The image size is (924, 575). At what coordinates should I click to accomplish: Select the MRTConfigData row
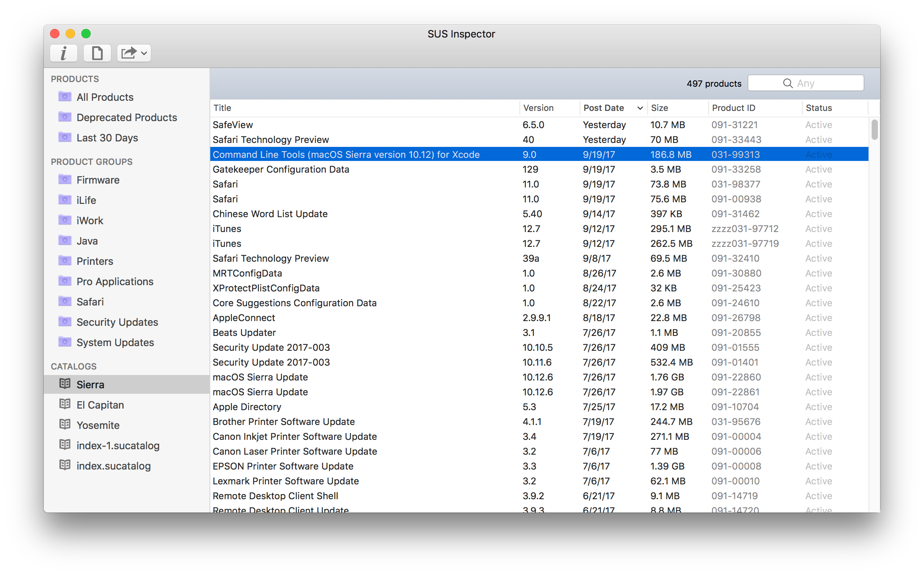click(x=539, y=273)
